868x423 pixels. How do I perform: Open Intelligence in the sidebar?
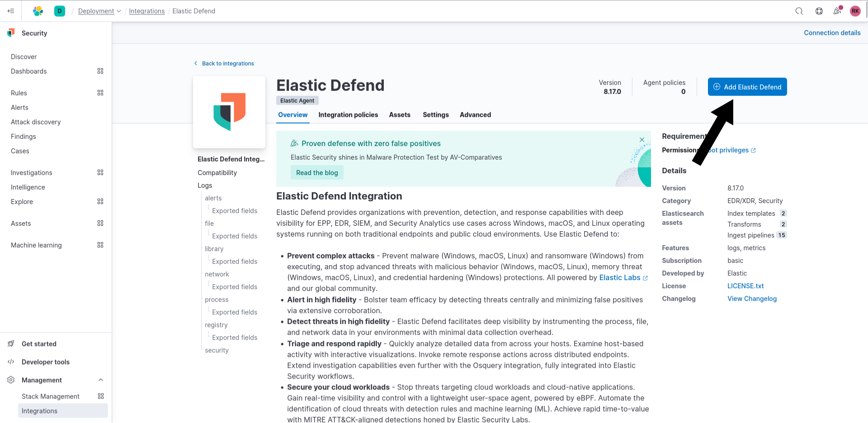(28, 187)
